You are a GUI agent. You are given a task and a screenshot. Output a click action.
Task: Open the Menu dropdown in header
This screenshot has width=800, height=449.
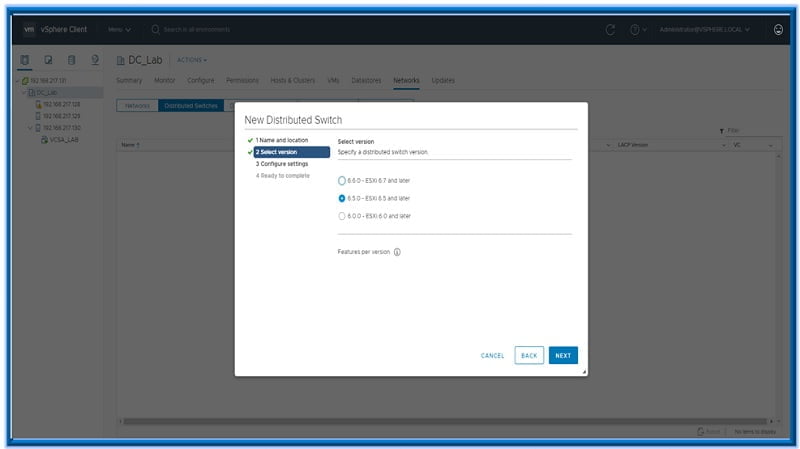point(119,29)
